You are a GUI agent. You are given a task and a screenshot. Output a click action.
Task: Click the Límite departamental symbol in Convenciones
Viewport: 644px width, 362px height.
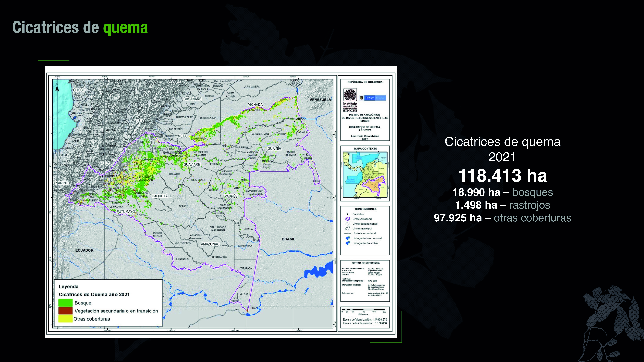point(348,224)
